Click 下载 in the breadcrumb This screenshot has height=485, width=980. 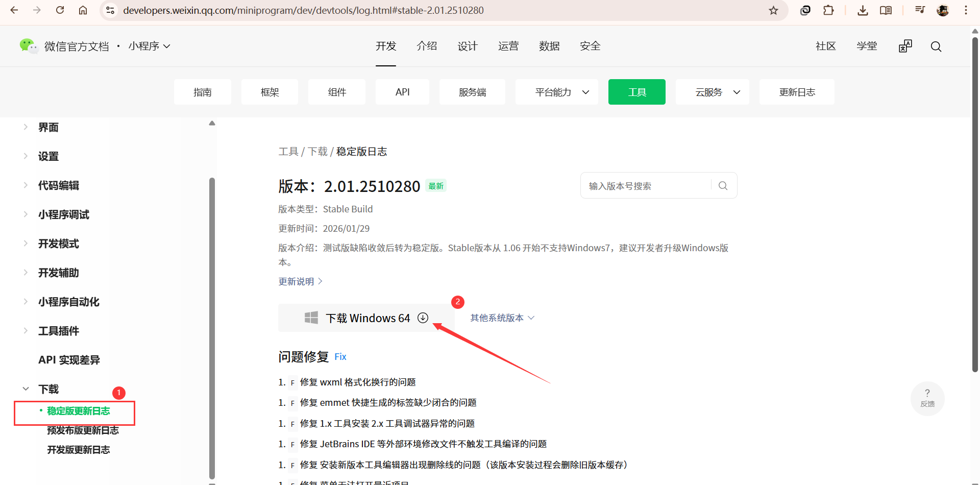pyautogui.click(x=317, y=152)
